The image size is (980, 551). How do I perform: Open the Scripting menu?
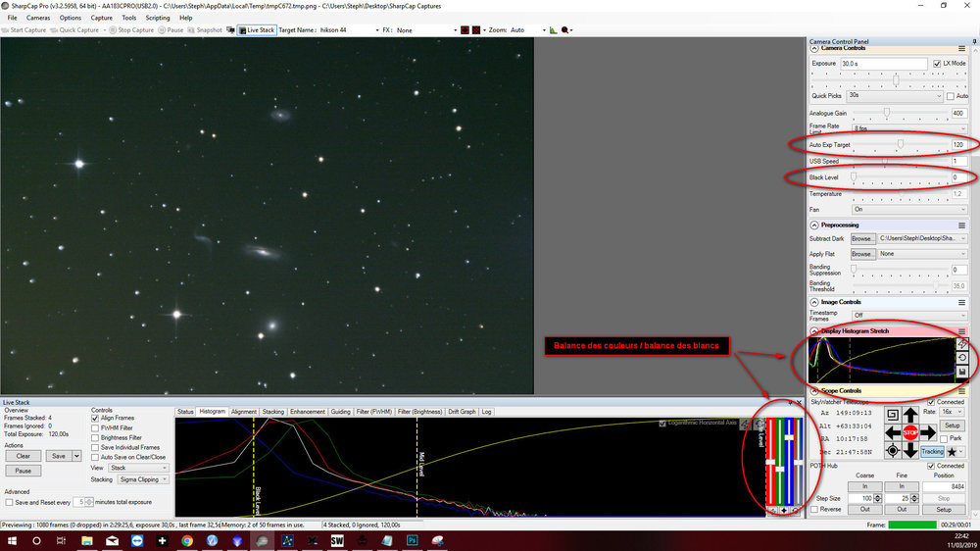point(158,18)
